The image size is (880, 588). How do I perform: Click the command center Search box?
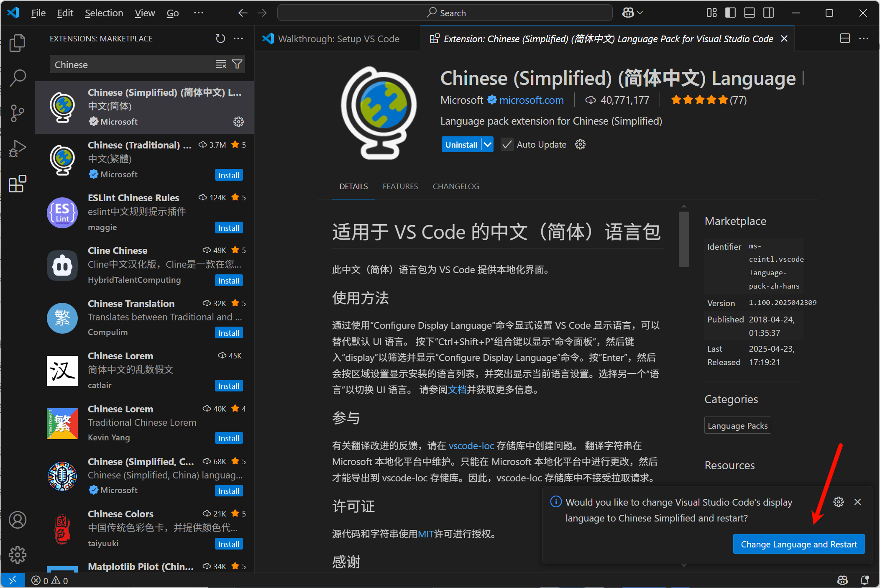click(x=445, y=13)
